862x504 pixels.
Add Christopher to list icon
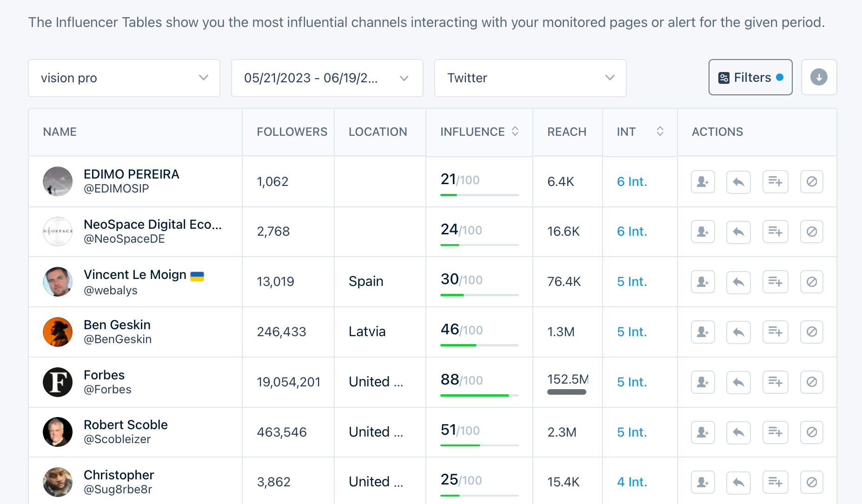775,482
